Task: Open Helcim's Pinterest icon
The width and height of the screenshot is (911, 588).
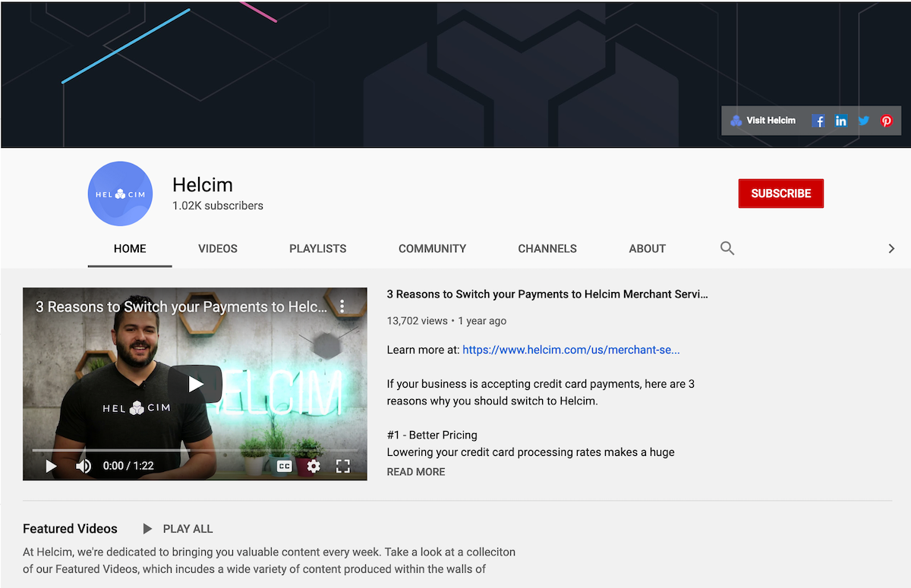Action: point(887,121)
